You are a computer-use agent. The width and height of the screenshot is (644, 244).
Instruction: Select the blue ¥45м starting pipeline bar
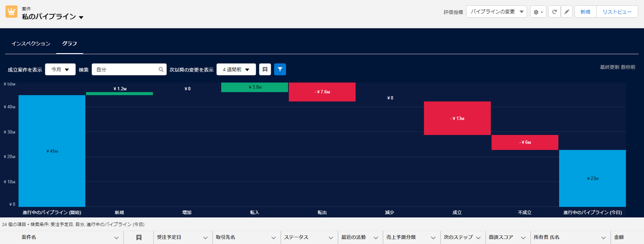[52, 151]
